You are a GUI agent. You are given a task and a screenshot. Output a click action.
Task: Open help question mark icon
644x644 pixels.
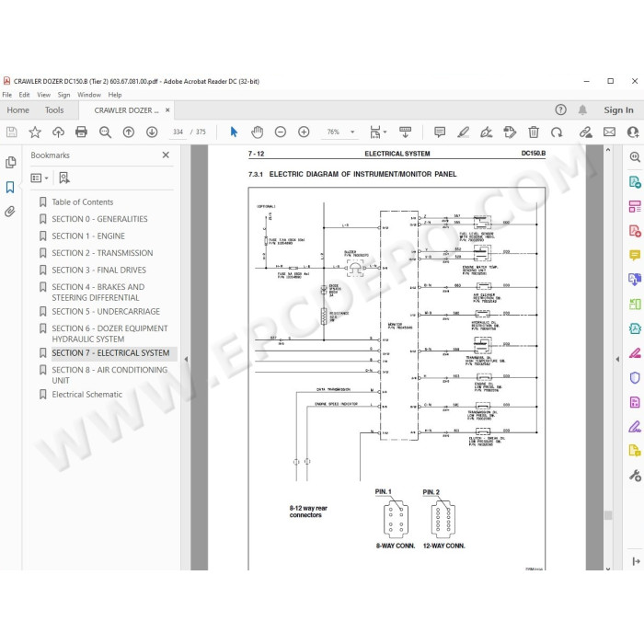point(560,109)
